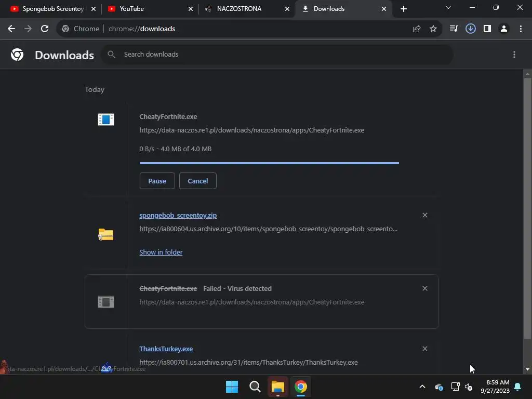Open the profile avatar icon
The image size is (532, 399).
pyautogui.click(x=504, y=29)
